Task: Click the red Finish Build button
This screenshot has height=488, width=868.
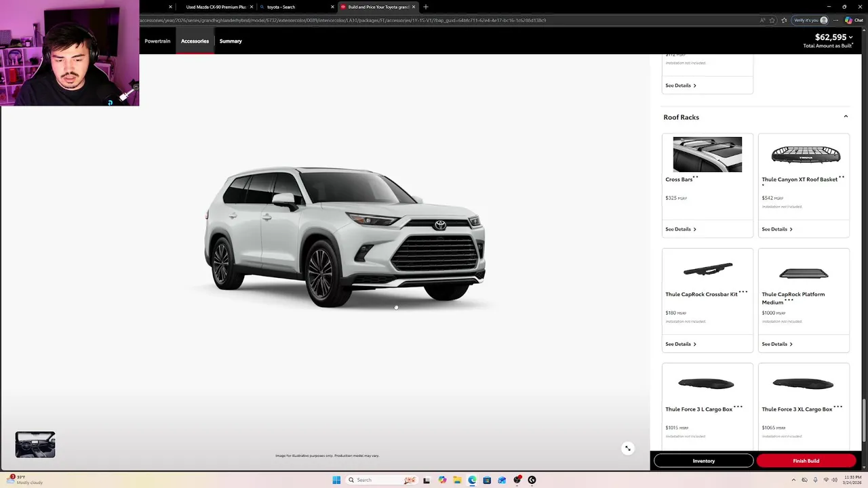Action: [x=806, y=461]
